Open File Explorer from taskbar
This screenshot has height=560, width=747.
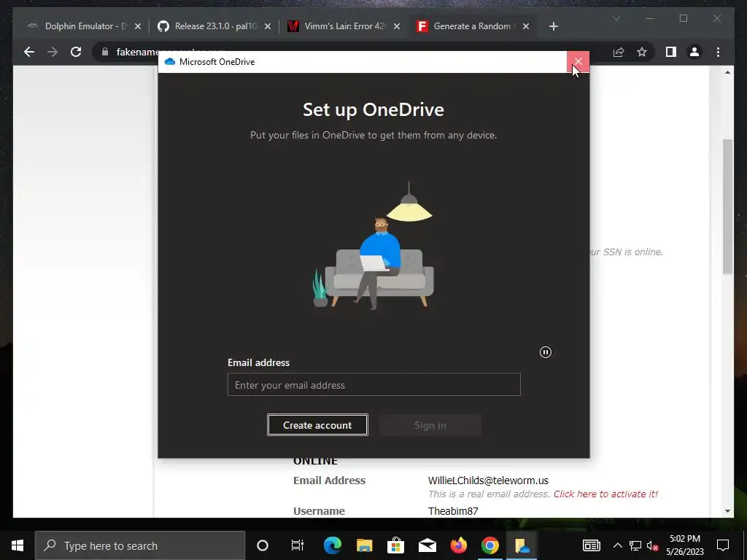[x=365, y=545]
